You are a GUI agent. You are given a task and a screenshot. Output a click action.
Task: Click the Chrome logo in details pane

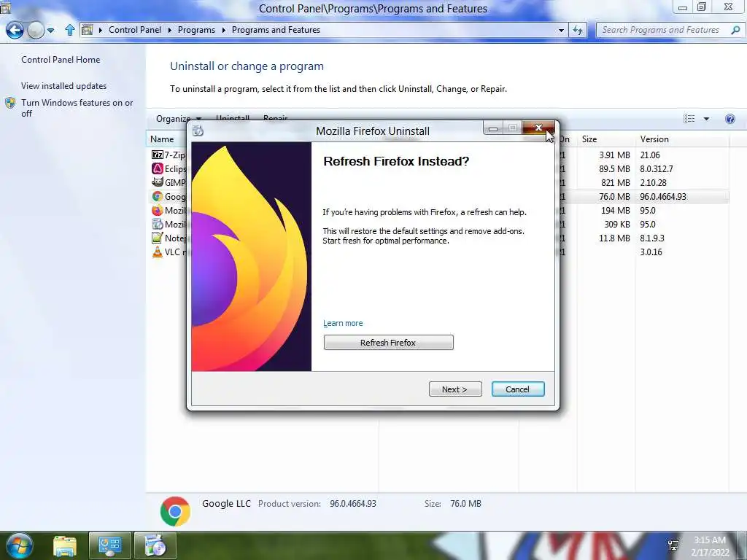tap(175, 511)
